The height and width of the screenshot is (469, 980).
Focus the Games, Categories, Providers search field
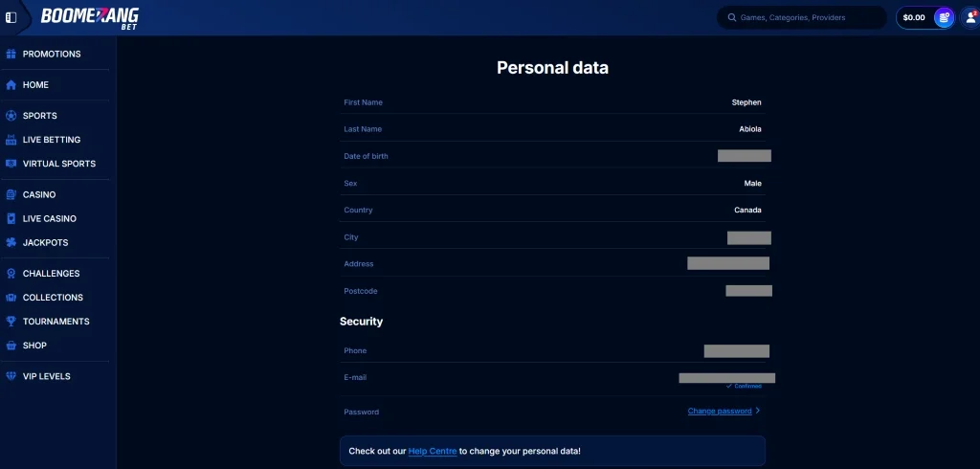[x=802, y=17]
